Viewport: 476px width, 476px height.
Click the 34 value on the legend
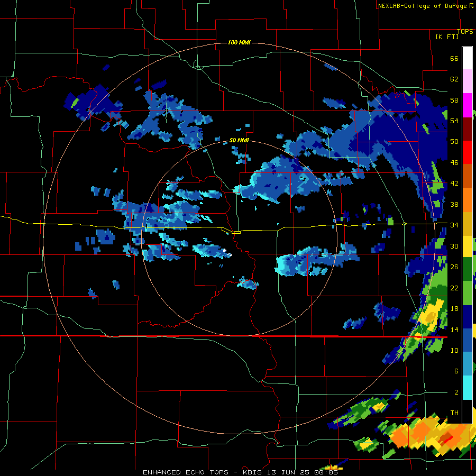pyautogui.click(x=454, y=225)
